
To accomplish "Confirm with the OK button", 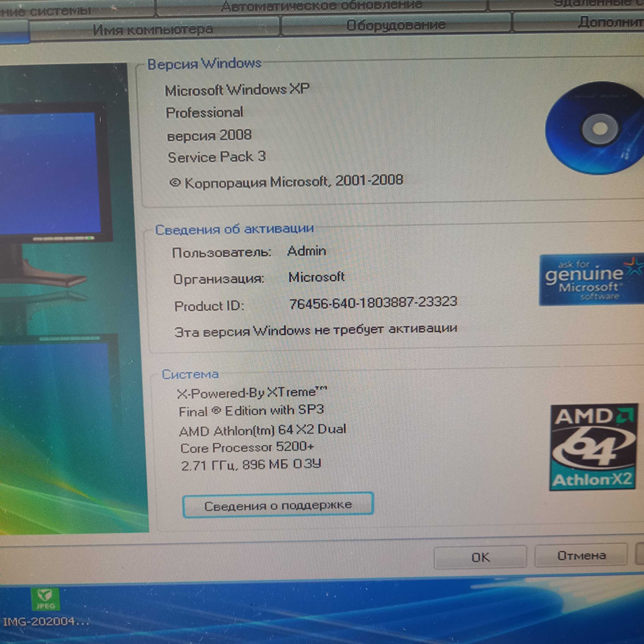I will (x=480, y=557).
